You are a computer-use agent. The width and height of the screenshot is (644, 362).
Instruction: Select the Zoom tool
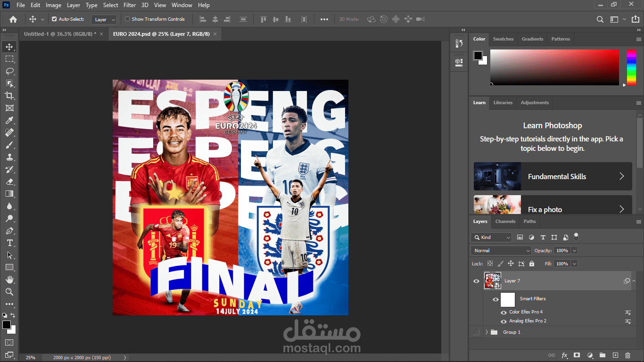[9, 292]
